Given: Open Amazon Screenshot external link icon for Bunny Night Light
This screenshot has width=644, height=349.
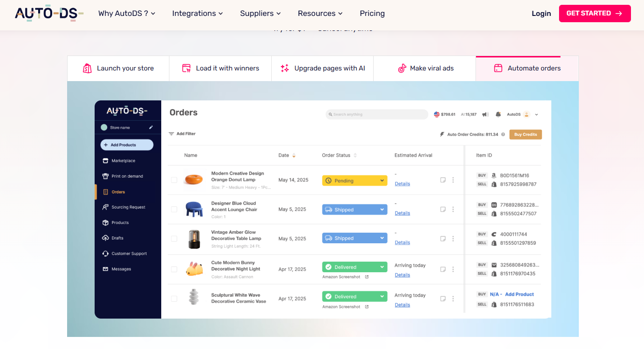Looking at the screenshot, I should click(366, 277).
